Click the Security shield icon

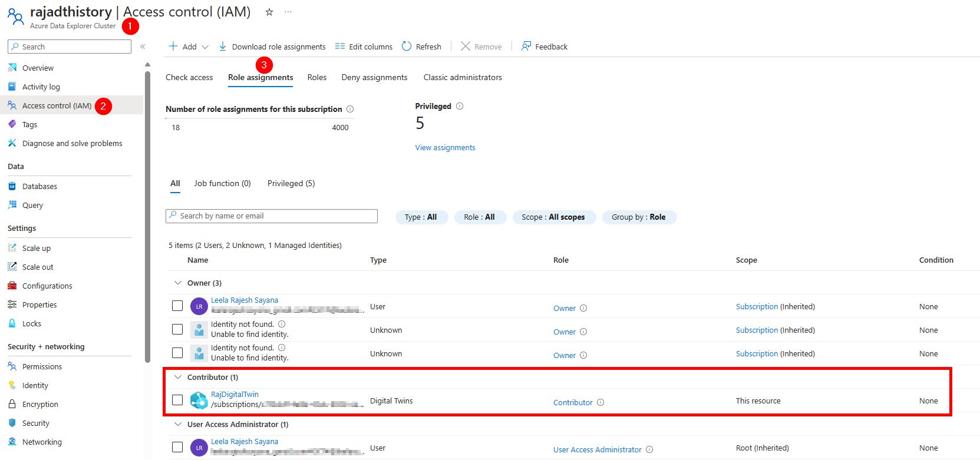[x=12, y=423]
